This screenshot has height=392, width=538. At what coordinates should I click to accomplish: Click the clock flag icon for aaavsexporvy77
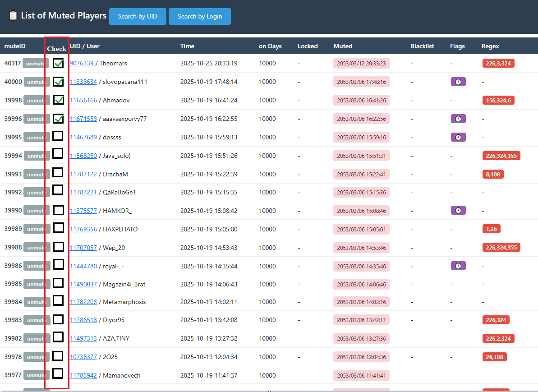tap(458, 119)
